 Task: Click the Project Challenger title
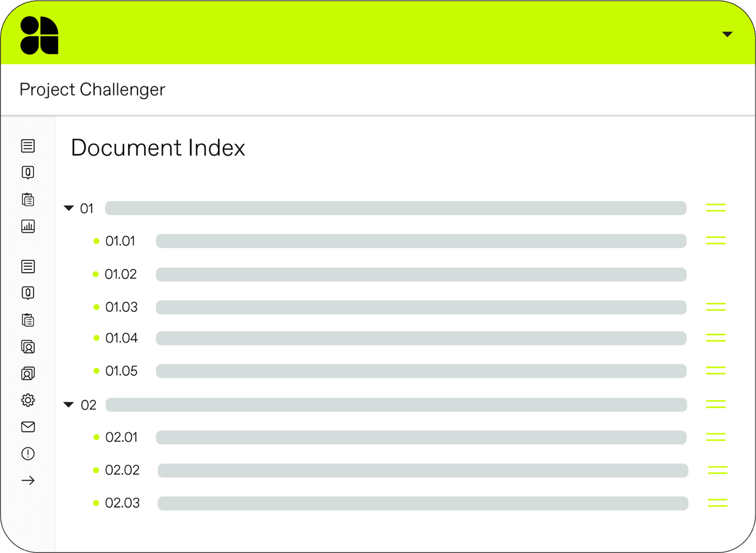pos(92,90)
